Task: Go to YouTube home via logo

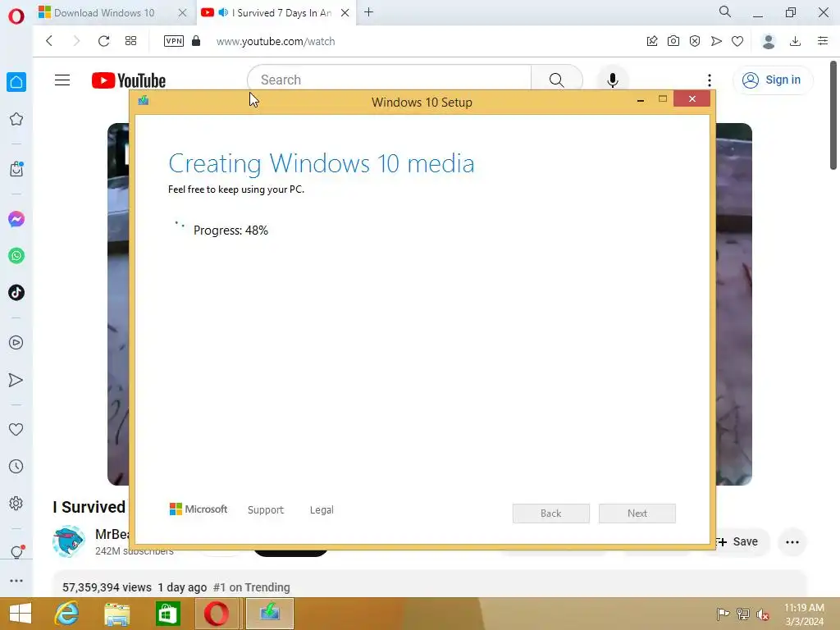Action: (129, 80)
